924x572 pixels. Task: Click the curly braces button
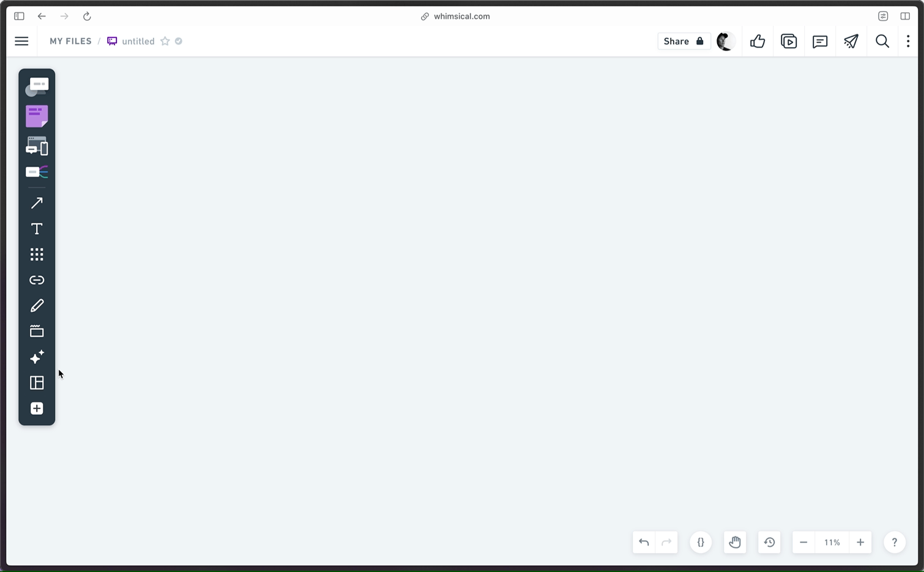(701, 542)
